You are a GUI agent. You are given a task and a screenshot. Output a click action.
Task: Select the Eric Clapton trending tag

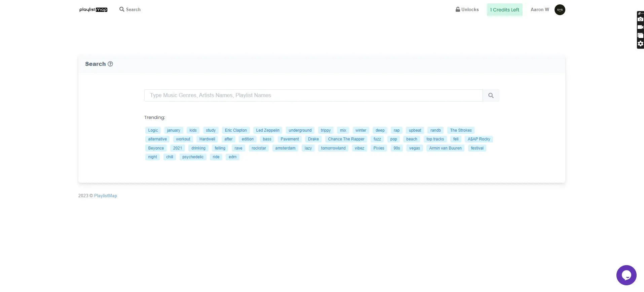pos(236,130)
